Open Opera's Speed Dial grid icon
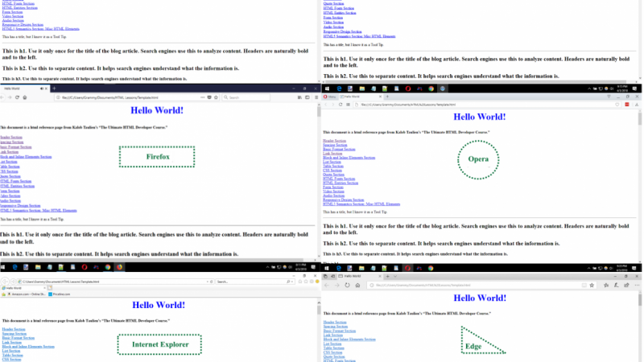The height and width of the screenshot is (362, 644). (348, 105)
